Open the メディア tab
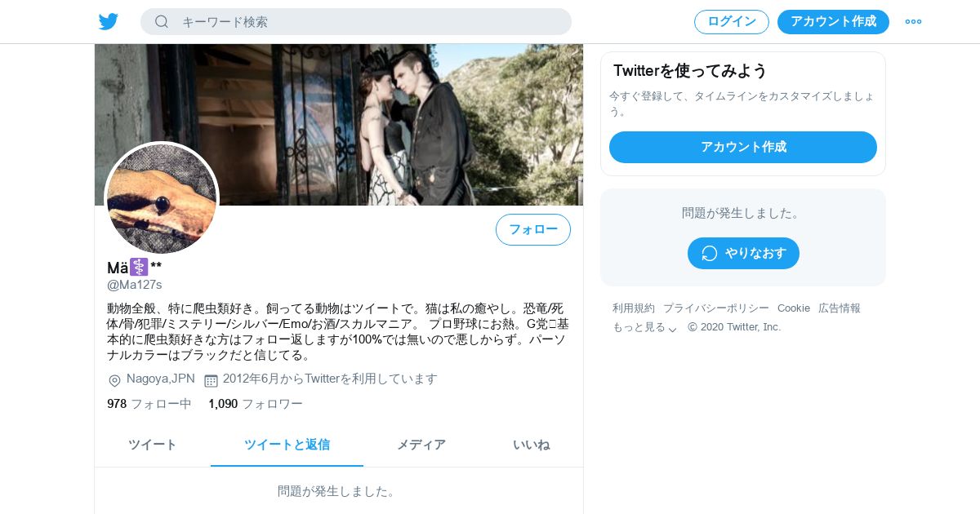 (421, 445)
